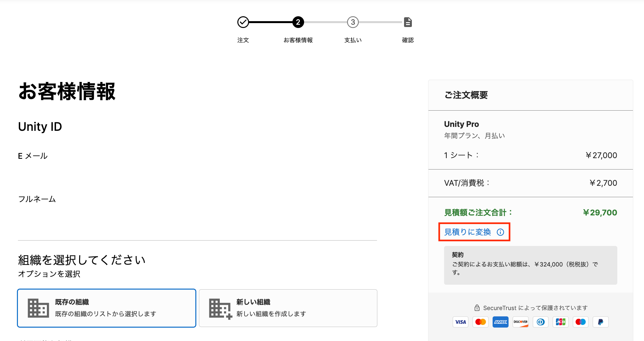Viewport: 644px width, 341px height.
Task: Click the VAT/消費税 label
Action: (467, 183)
